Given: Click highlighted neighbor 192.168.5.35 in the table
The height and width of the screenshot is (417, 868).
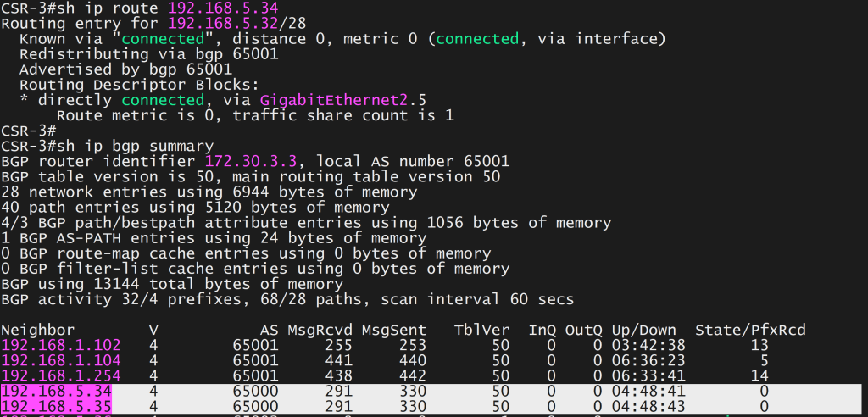Looking at the screenshot, I should click(x=57, y=407).
